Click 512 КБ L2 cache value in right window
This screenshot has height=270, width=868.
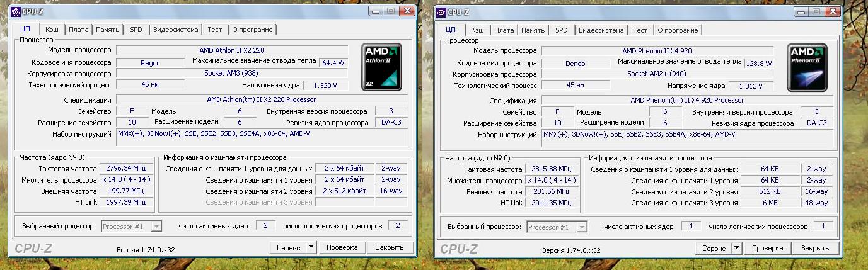[770, 191]
